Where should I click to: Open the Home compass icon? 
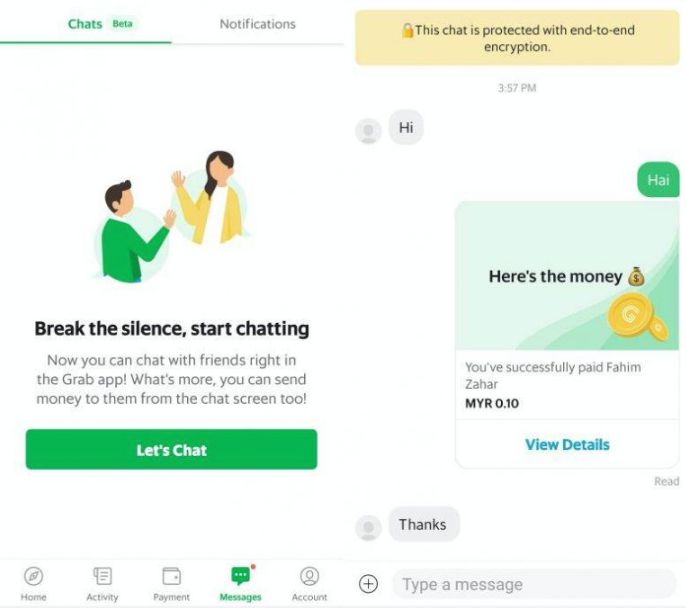tap(34, 576)
